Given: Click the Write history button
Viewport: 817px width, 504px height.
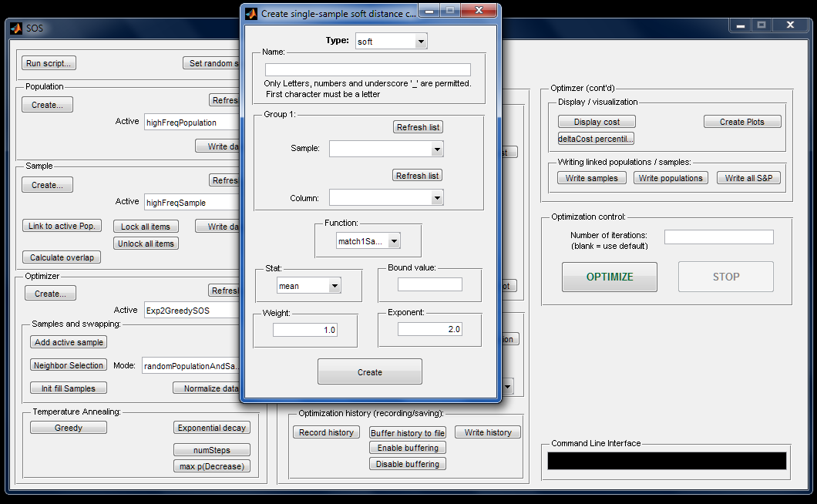Looking at the screenshot, I should [488, 432].
